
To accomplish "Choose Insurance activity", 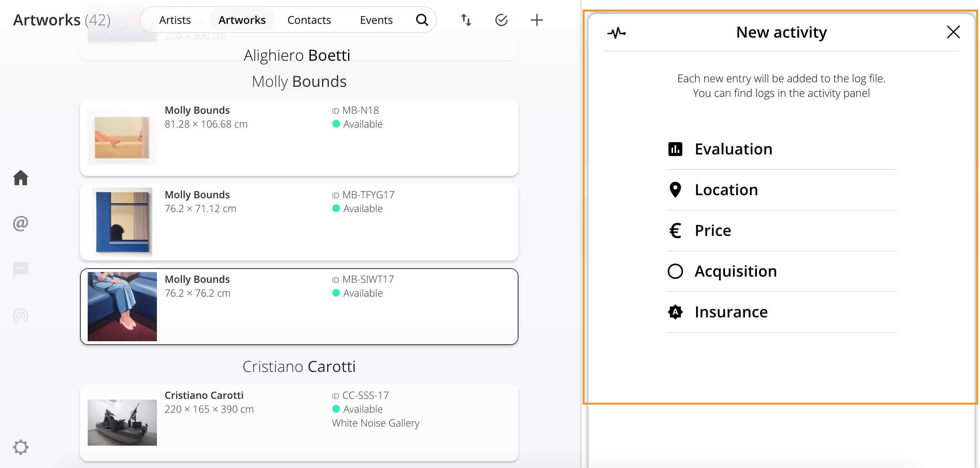I will pyautogui.click(x=782, y=312).
